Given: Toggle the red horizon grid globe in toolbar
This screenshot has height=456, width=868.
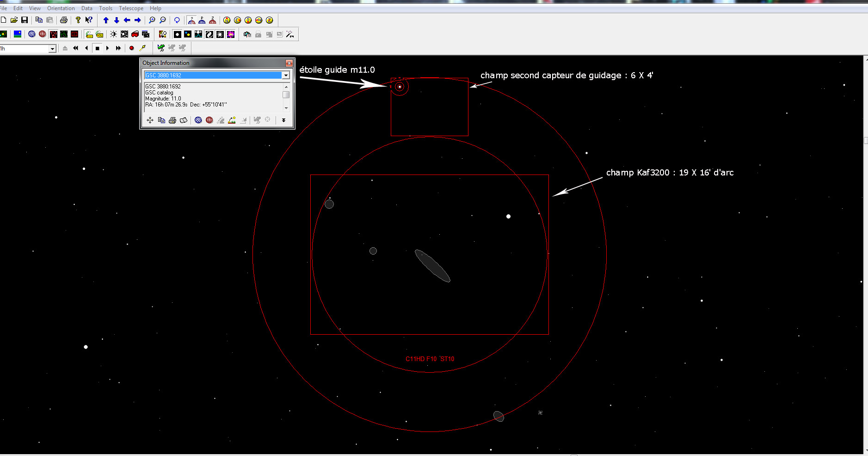Looking at the screenshot, I should 42,34.
